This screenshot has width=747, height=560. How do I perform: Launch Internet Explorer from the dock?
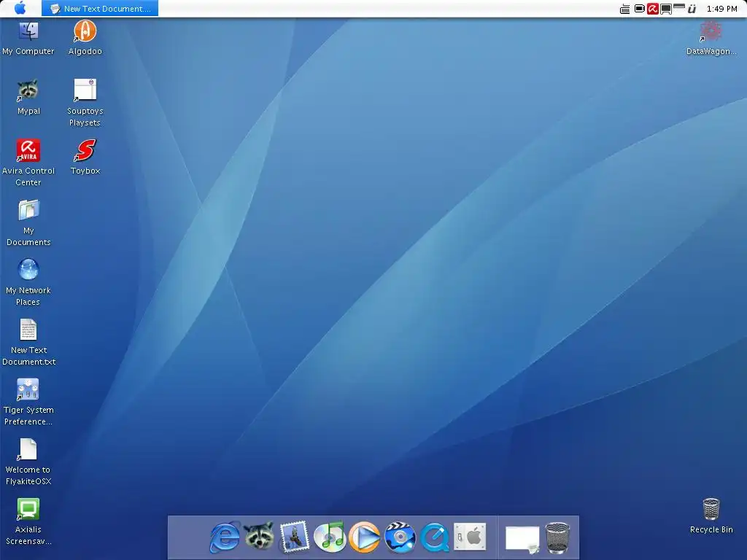click(x=225, y=537)
